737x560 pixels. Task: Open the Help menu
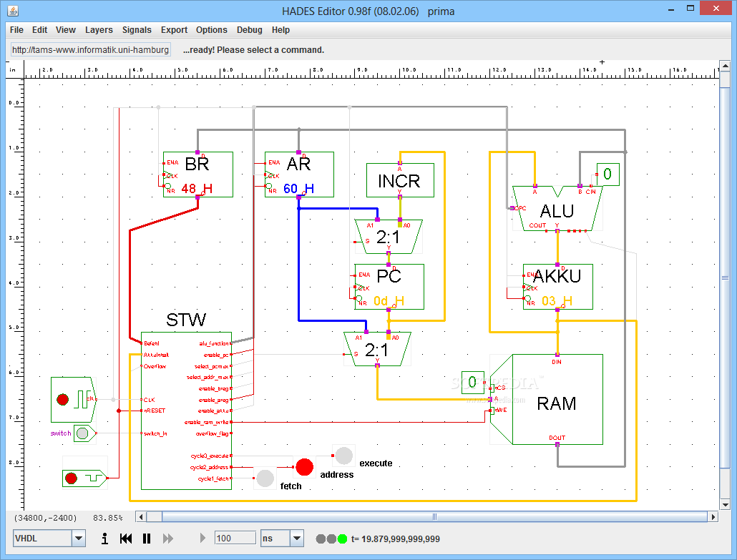click(x=280, y=29)
